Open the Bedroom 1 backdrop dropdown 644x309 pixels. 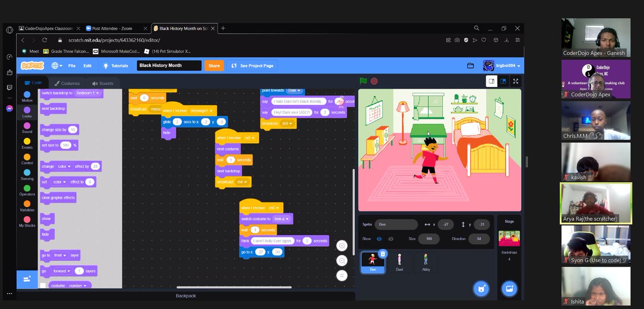pyautogui.click(x=87, y=93)
